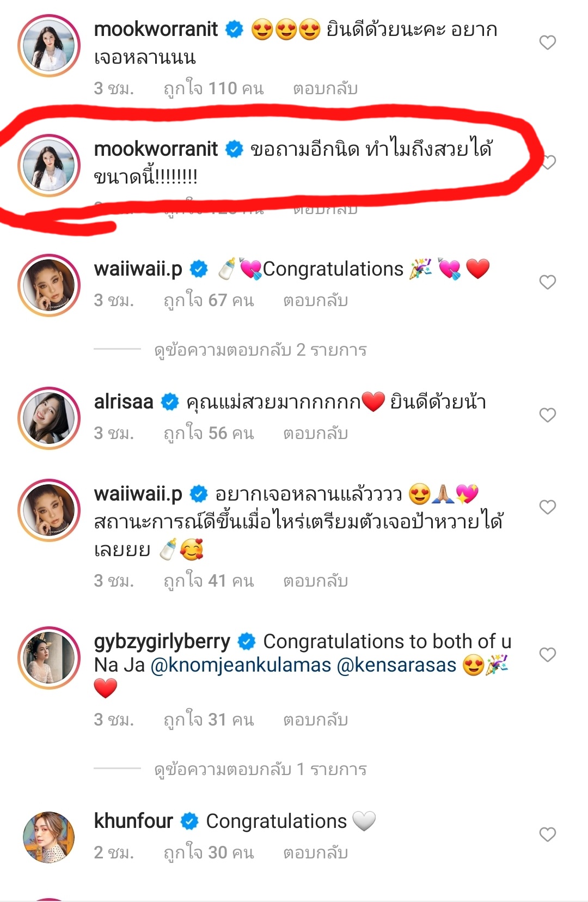Viewport: 588px width, 902px height.
Task: Expand the 2 replies under waiiwaii.p's comment
Action: [x=260, y=350]
